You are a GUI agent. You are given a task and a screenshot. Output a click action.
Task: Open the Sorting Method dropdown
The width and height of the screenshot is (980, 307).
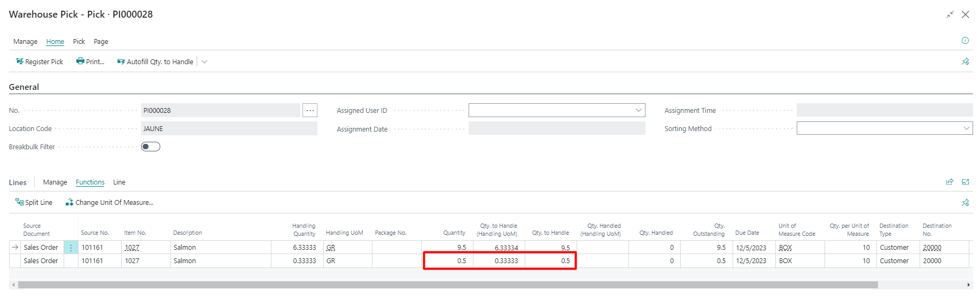(966, 128)
